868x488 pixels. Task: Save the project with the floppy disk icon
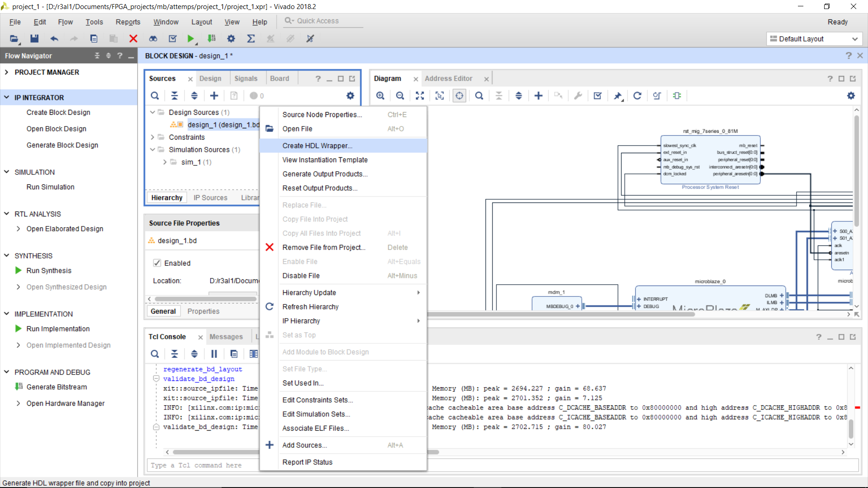click(34, 38)
